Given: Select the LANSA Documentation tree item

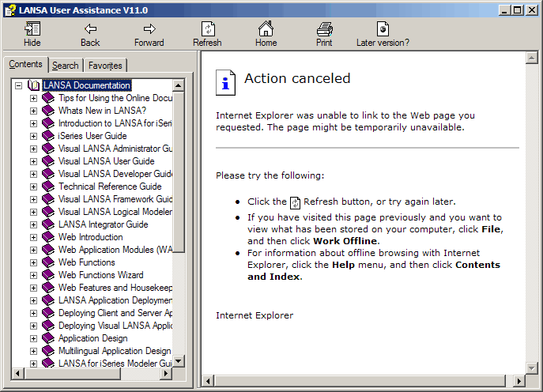Looking at the screenshot, I should coord(87,85).
